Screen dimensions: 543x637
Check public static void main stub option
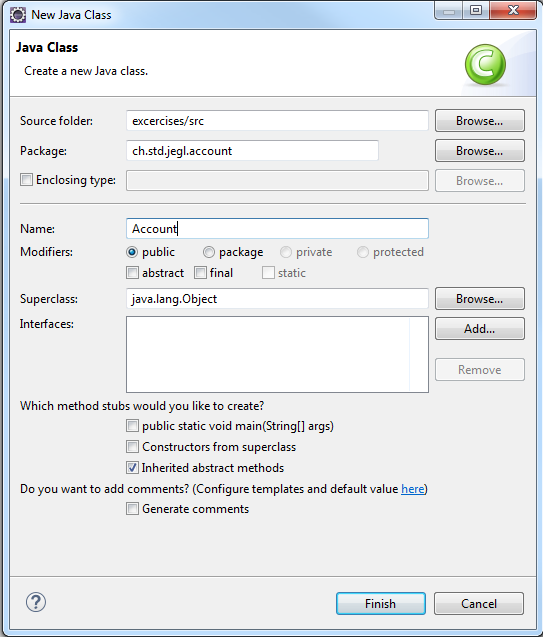(132, 426)
